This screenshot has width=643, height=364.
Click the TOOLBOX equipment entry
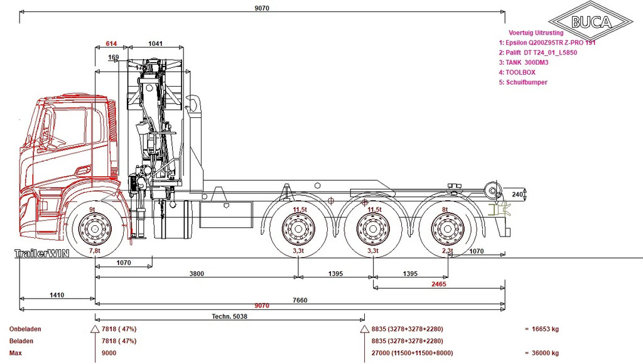(517, 72)
